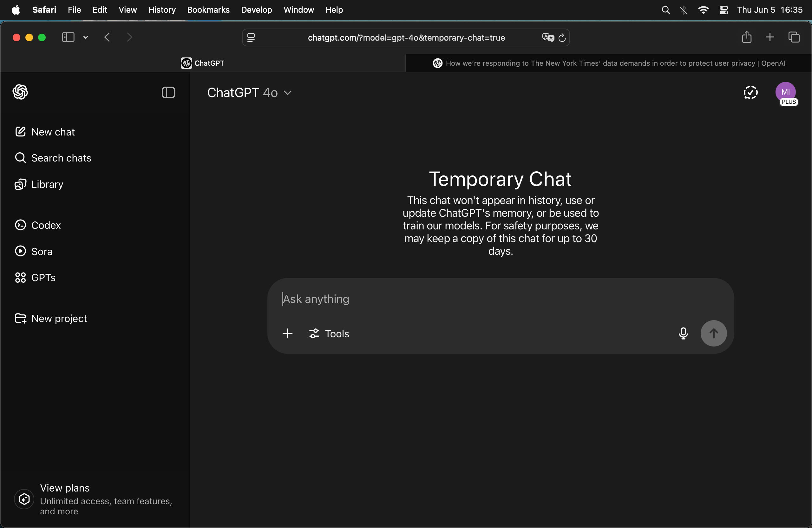Collapse the ChatGPT sidebar panel
The width and height of the screenshot is (812, 528).
pyautogui.click(x=168, y=92)
